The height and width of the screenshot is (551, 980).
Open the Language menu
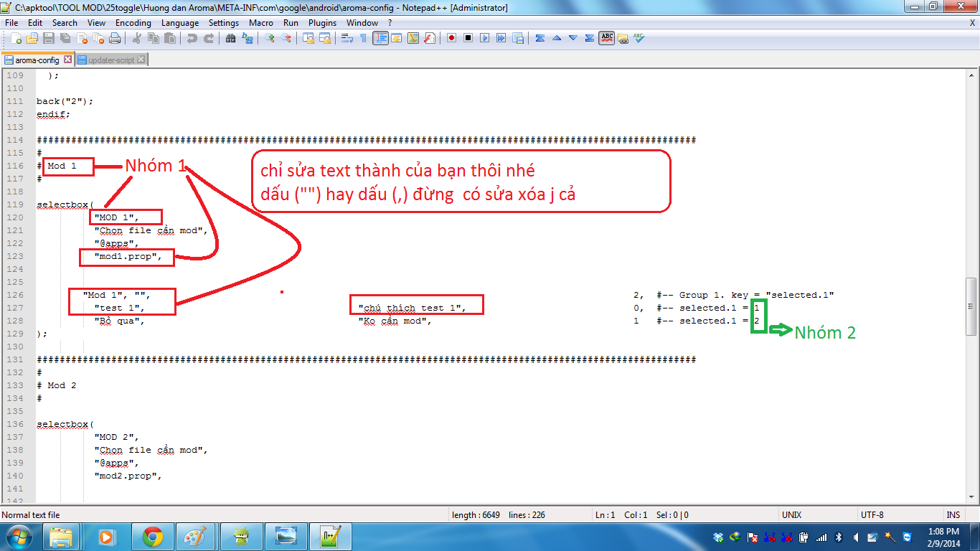click(180, 23)
